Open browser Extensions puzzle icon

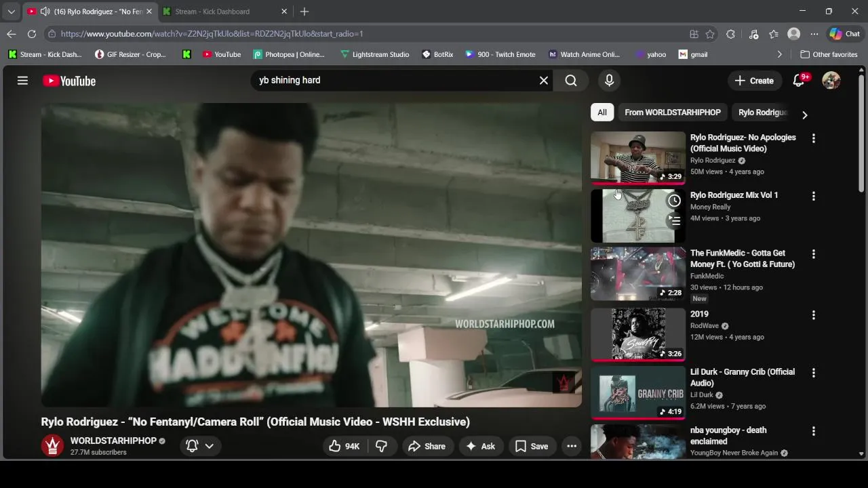[x=730, y=34]
